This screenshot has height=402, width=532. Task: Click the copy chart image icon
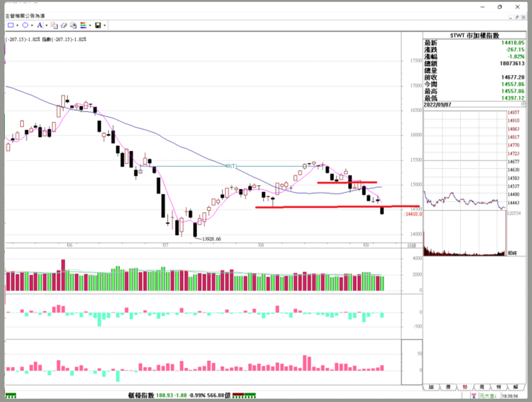click(x=73, y=25)
